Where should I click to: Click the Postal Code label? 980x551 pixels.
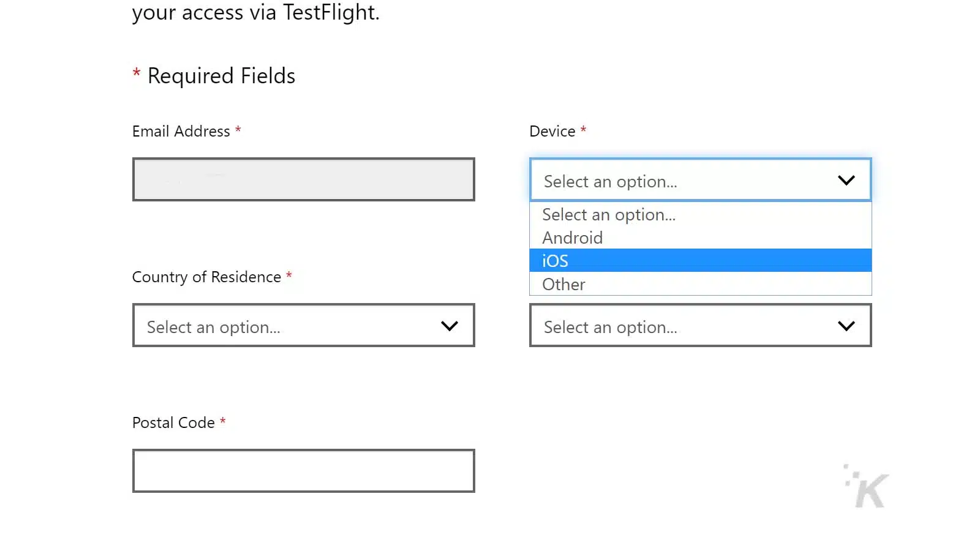[x=173, y=423]
